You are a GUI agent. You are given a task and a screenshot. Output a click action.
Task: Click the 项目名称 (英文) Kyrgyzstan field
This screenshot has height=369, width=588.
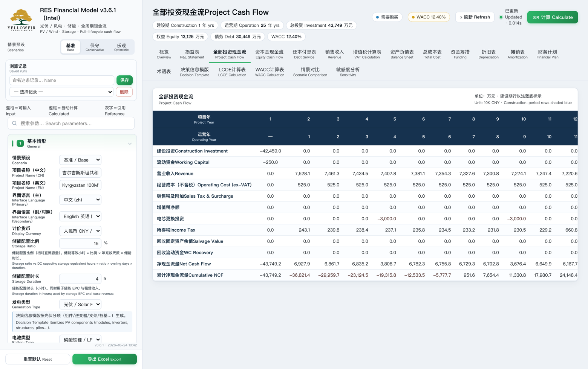[80, 185]
